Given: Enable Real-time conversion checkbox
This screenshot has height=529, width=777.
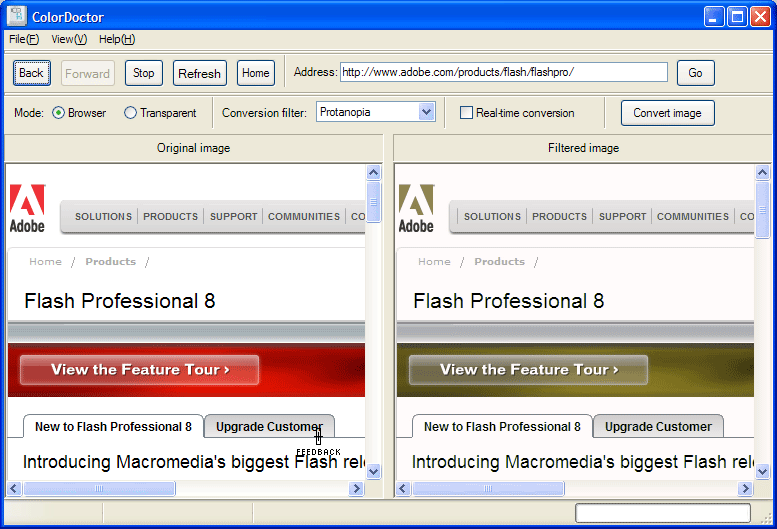Looking at the screenshot, I should 466,113.
